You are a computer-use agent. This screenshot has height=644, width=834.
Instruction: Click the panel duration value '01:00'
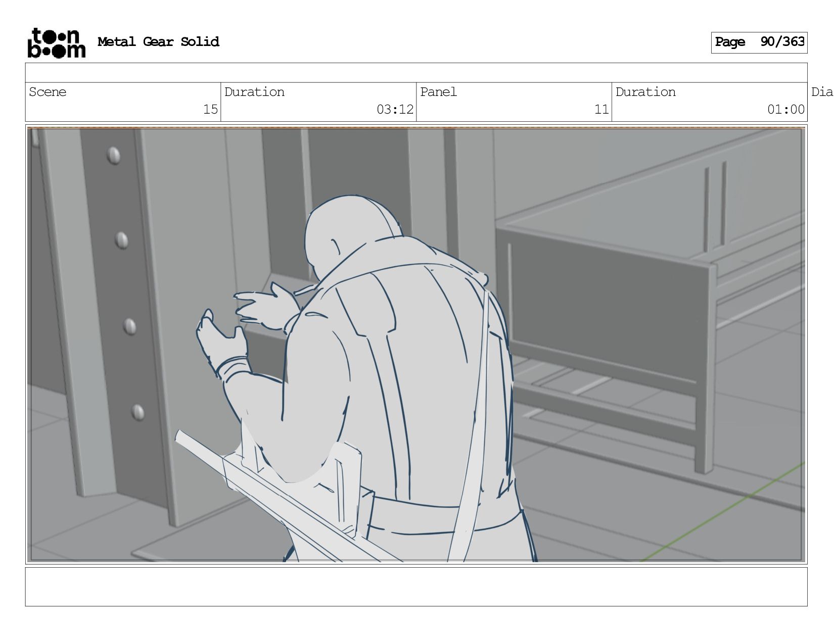786,109
